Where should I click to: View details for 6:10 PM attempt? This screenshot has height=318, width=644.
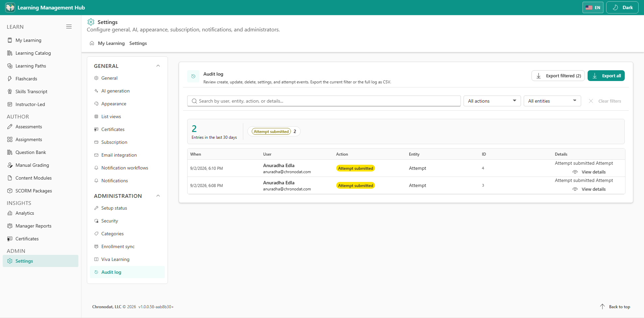(589, 172)
